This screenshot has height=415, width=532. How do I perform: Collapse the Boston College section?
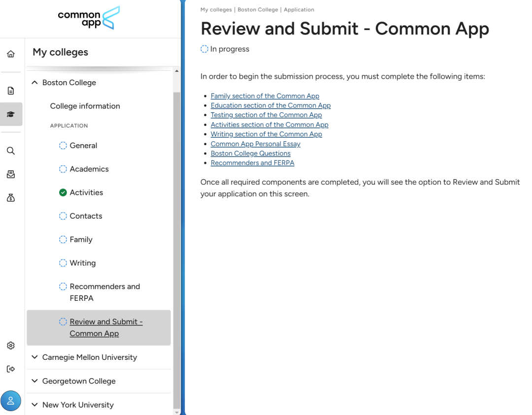click(x=34, y=82)
